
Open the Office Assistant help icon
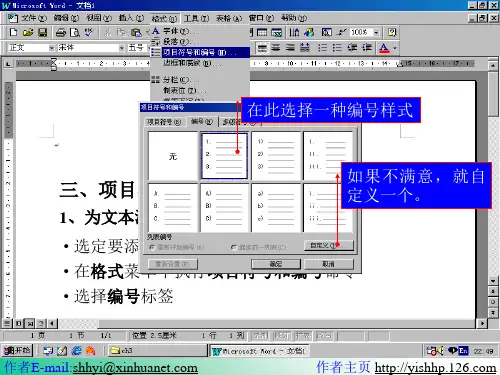[392, 32]
